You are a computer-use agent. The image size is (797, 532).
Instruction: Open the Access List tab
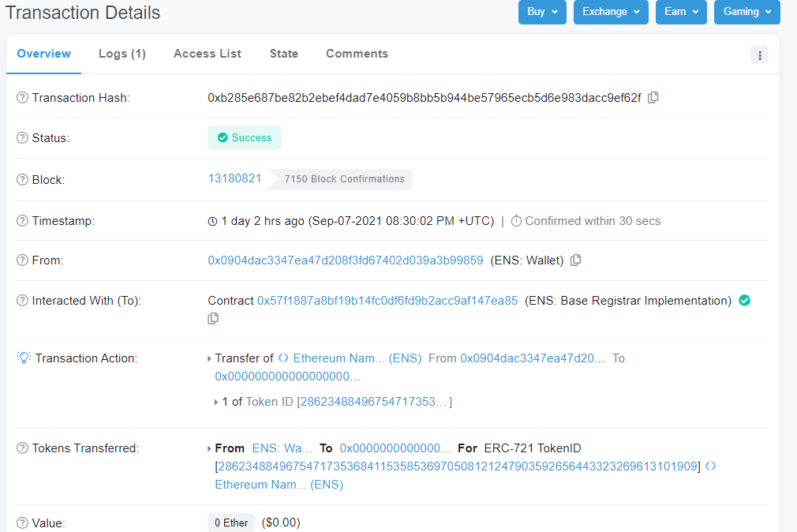click(208, 54)
